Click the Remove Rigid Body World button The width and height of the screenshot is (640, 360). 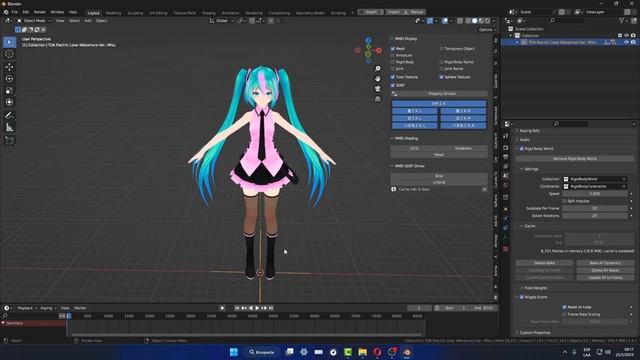click(x=574, y=158)
